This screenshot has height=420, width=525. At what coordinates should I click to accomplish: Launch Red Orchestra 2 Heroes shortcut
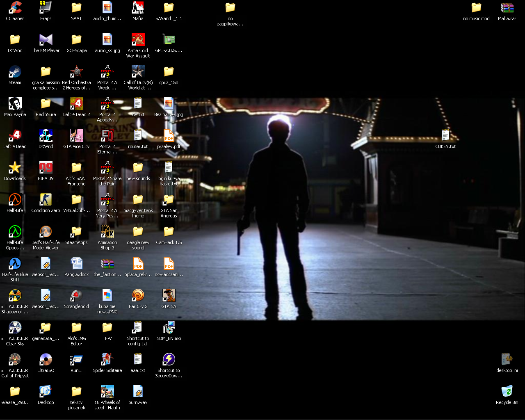pyautogui.click(x=76, y=71)
